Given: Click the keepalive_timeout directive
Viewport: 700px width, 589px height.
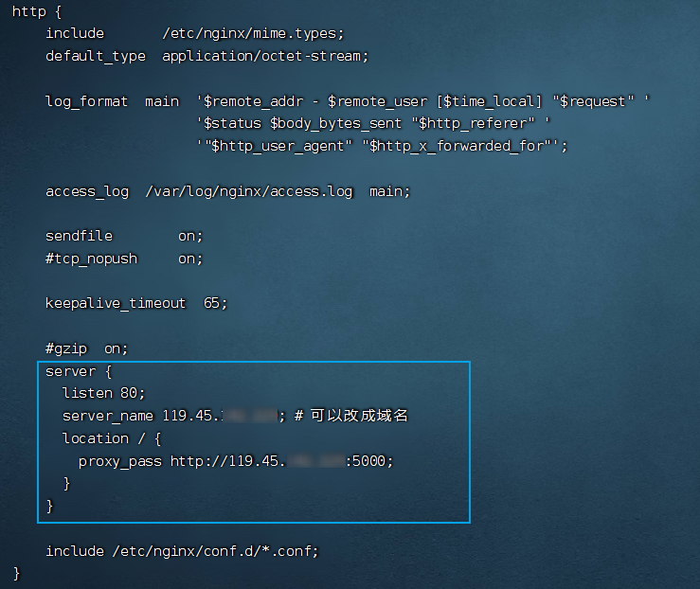Looking at the screenshot, I should point(116,303).
